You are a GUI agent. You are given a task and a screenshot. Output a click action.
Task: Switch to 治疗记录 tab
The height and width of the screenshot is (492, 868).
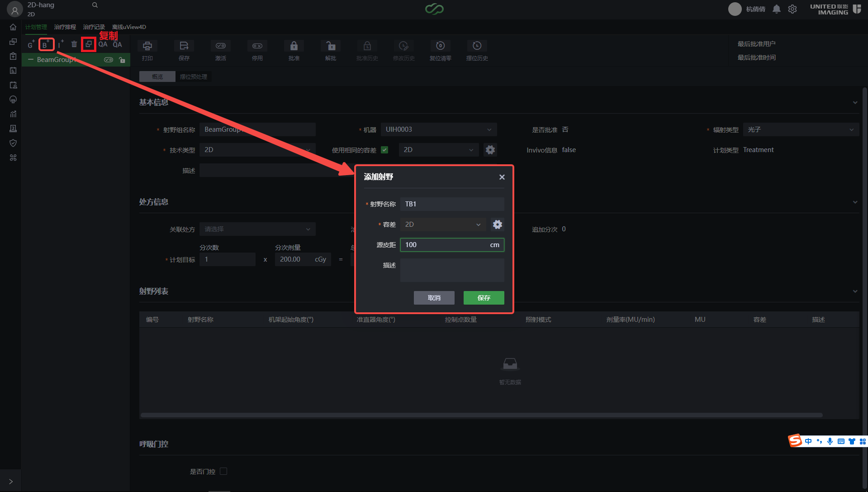pos(94,27)
